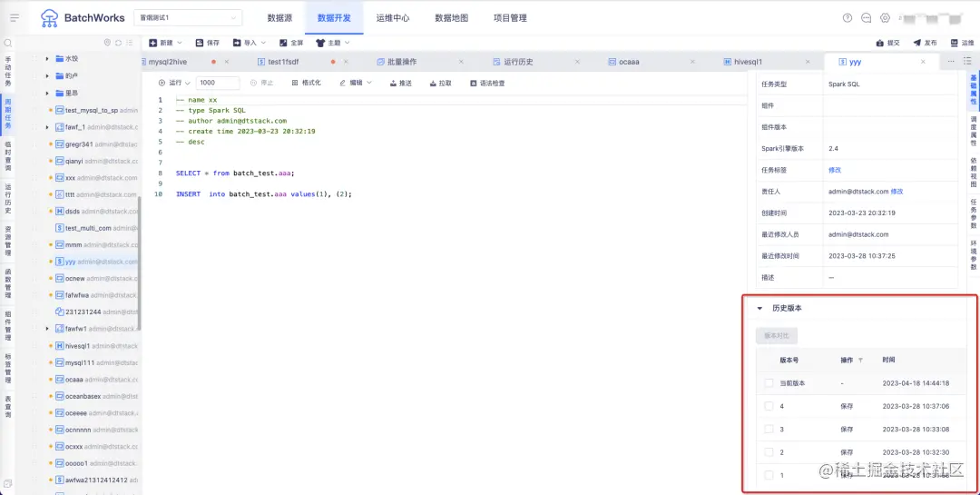Click the 版本对比 button
This screenshot has height=495, width=980.
(776, 336)
